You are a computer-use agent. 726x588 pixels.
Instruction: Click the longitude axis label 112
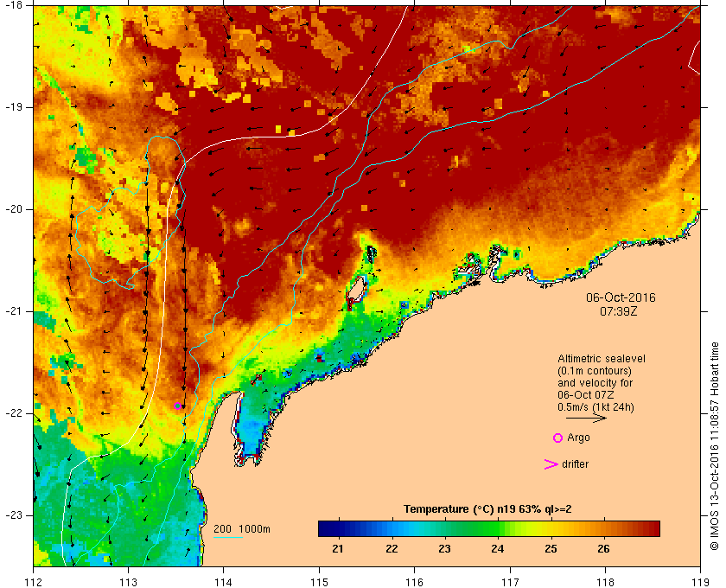point(34,582)
